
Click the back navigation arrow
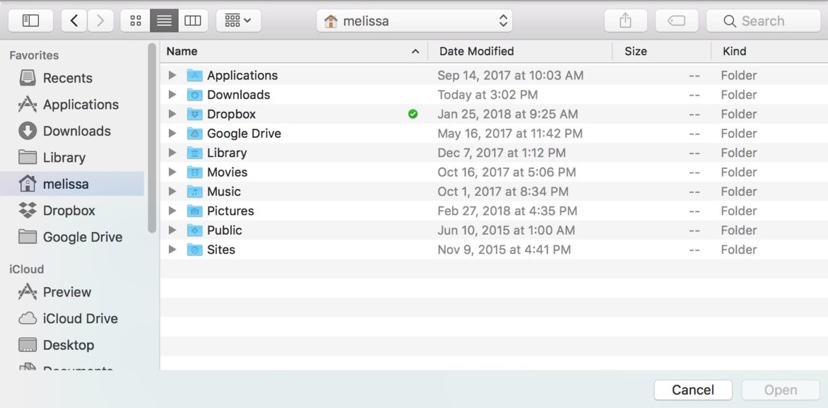click(x=75, y=20)
